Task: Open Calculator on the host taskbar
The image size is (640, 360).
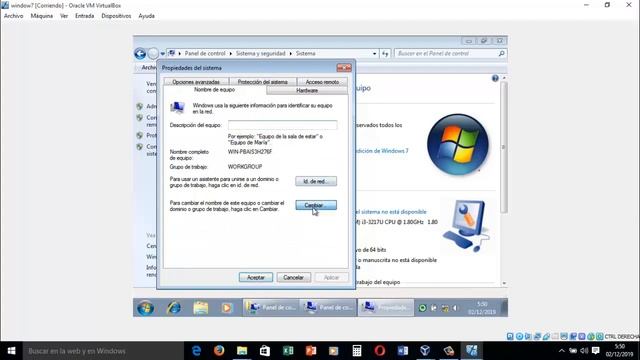Action: [357, 351]
